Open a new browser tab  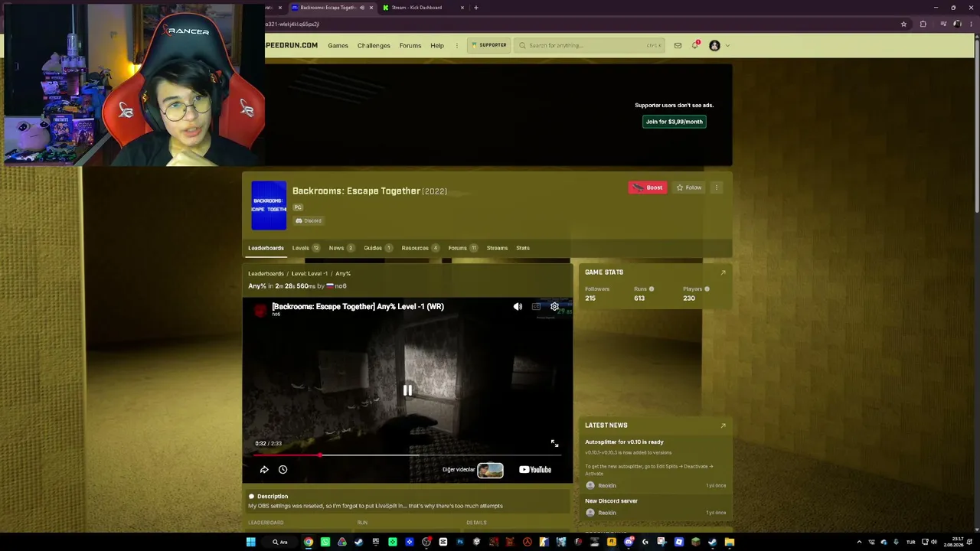pyautogui.click(x=476, y=8)
